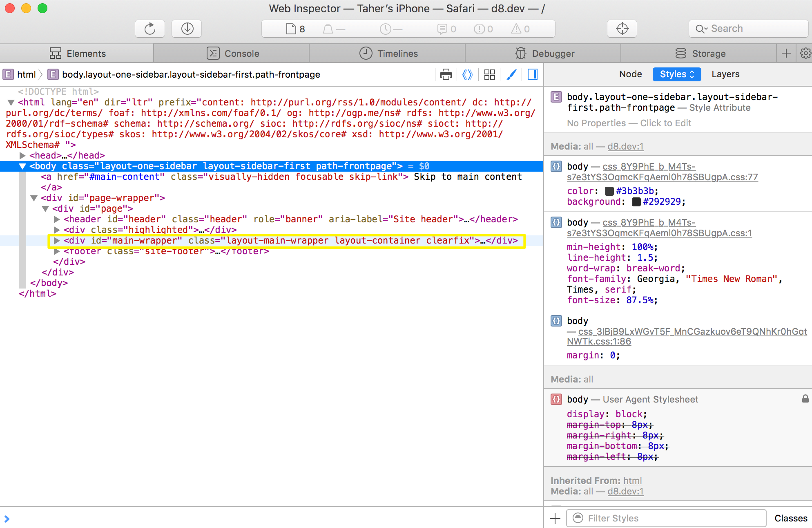Toggle shadow DOM brackets icon
Screen dimensions: 812x528
point(467,74)
